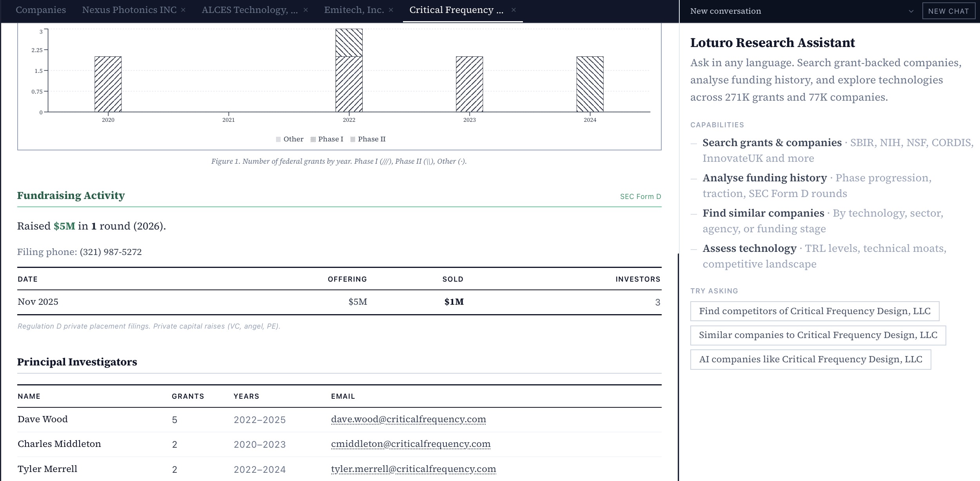Switch to Emitech, Inc. tab
The image size is (980, 481).
pos(354,10)
